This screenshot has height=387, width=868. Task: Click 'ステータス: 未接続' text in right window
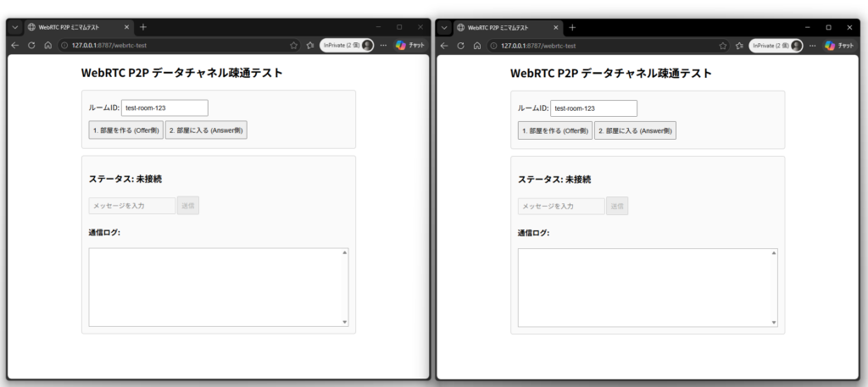[554, 180]
